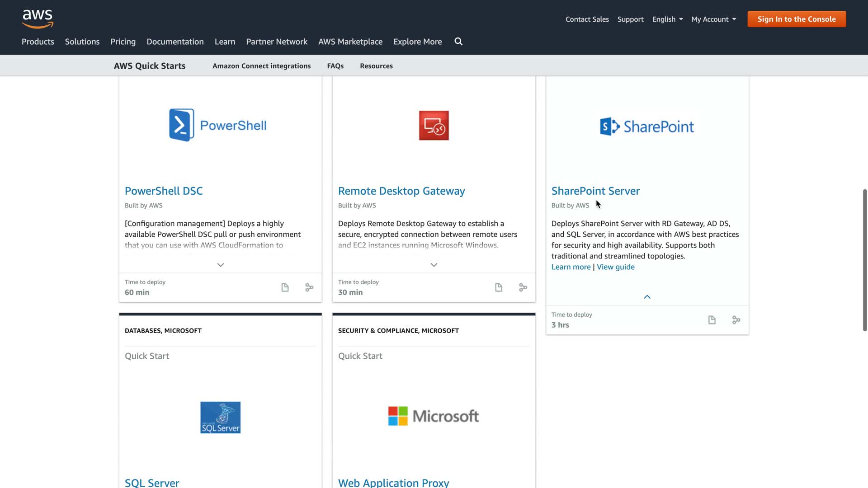
Task: Expand the Remote Desktop Gateway description
Action: [x=434, y=265]
